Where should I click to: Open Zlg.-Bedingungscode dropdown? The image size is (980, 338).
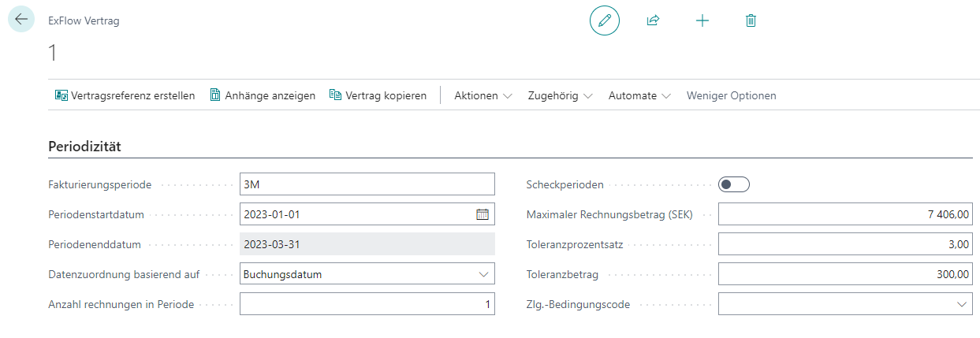coord(961,304)
